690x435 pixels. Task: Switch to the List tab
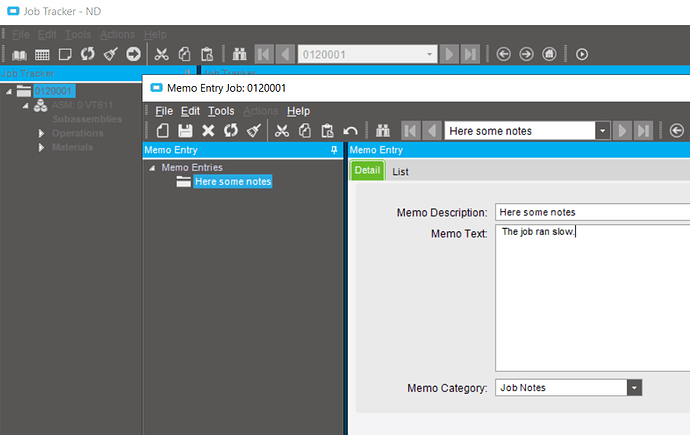[x=400, y=172]
